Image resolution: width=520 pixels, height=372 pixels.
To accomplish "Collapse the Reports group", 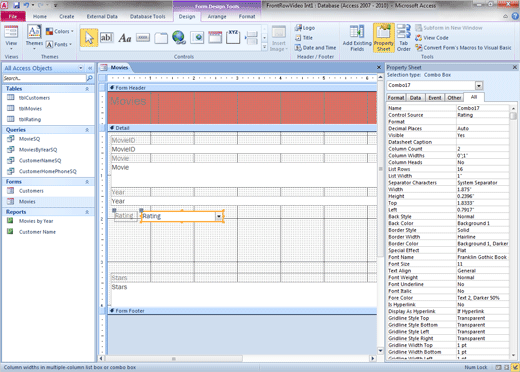I will (87, 212).
